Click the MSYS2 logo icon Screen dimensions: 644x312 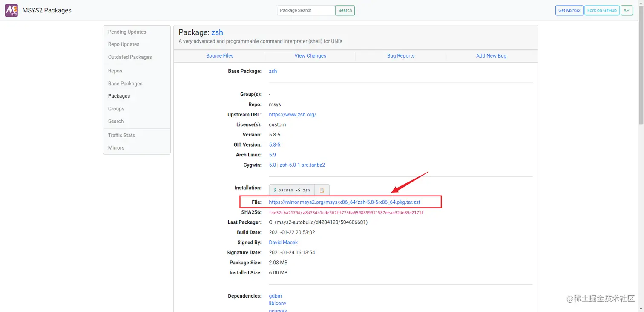(x=11, y=10)
